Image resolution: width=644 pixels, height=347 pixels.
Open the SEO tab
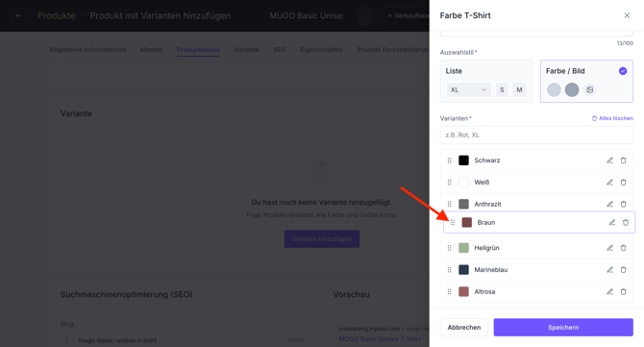coord(280,50)
